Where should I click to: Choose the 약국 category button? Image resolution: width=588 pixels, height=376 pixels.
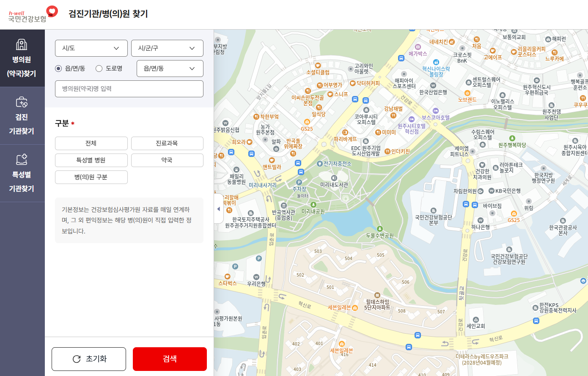167,160
